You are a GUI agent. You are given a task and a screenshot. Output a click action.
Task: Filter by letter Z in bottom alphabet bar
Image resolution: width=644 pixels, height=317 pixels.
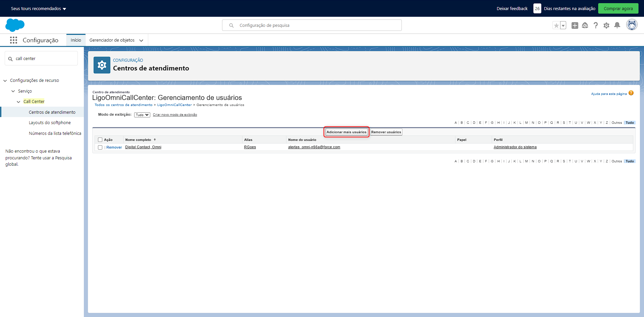[x=607, y=161]
